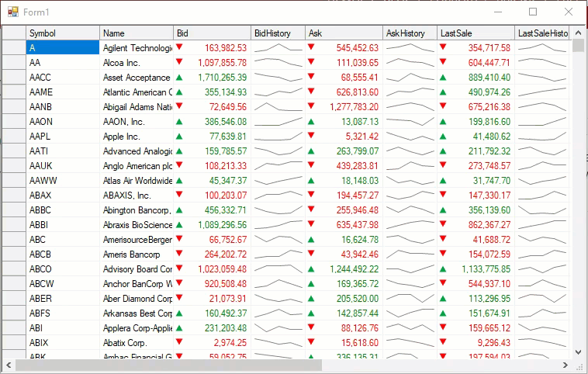The width and height of the screenshot is (588, 374).
Task: Click the red down arrow in ABIX's Bid cell
Action: [179, 341]
